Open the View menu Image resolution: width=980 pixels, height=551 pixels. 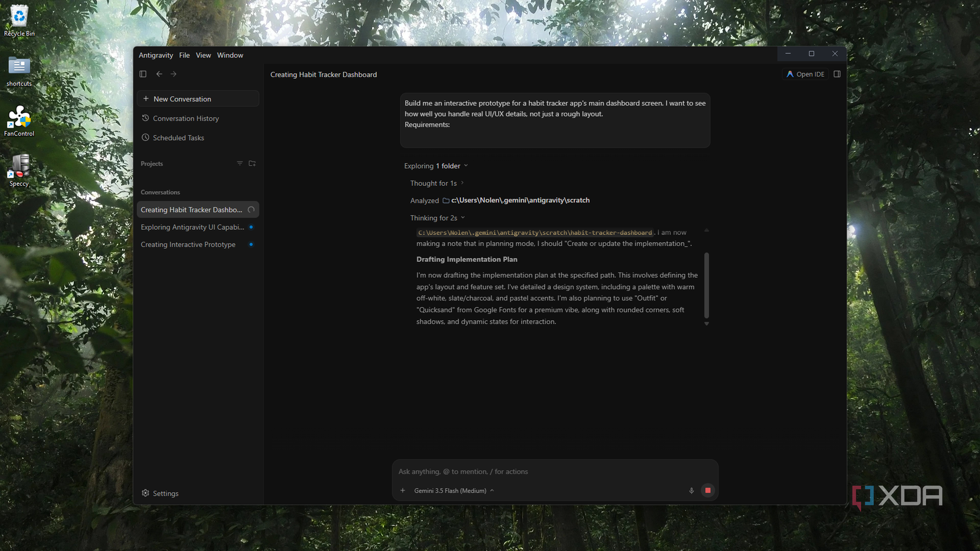pos(203,55)
